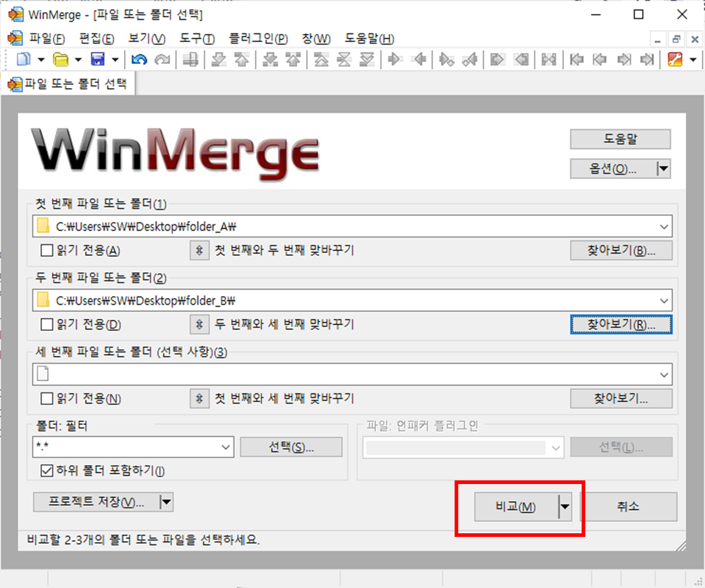Expand the Open folder toolbar dropdown arrow

[78, 60]
